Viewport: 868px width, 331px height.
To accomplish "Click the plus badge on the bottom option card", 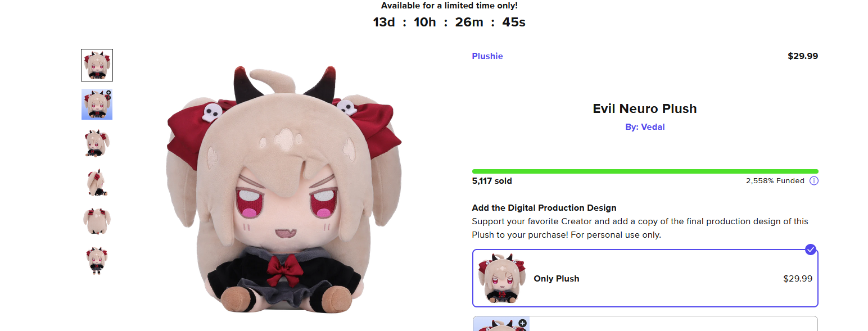I will [x=522, y=323].
